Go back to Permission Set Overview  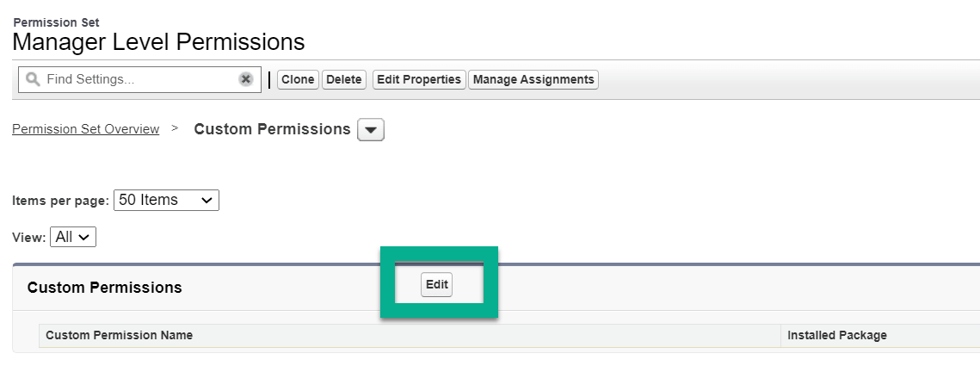85,129
